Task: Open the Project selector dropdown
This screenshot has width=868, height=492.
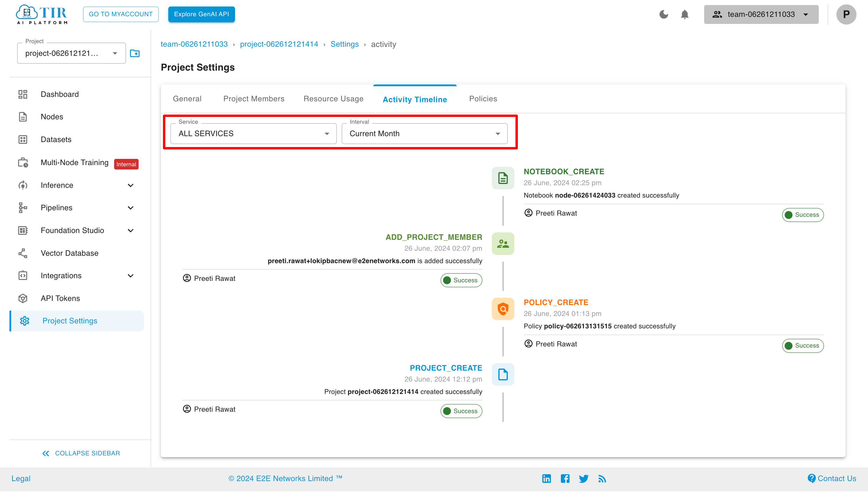Action: [x=71, y=53]
